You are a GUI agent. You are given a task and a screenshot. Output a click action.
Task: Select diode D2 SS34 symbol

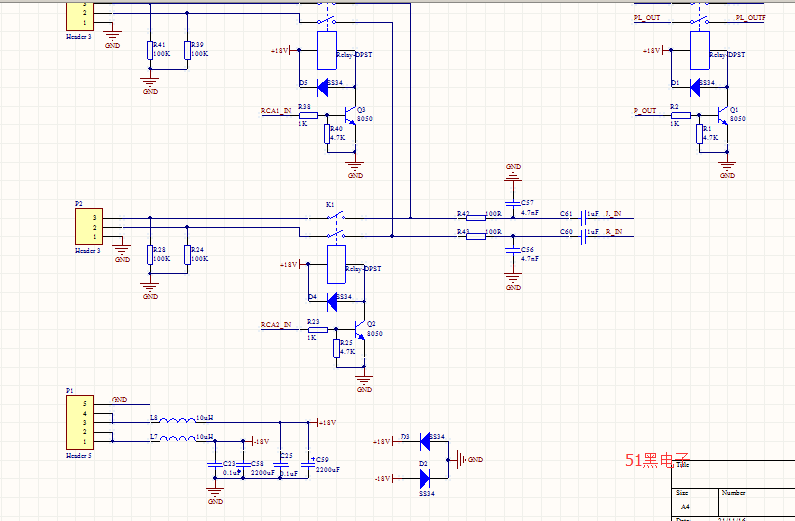(425, 478)
